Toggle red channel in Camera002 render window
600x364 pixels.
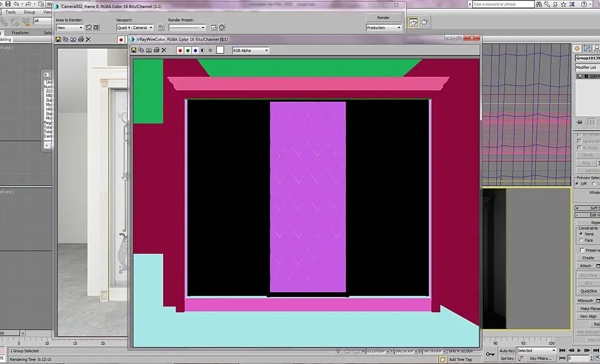point(122,40)
